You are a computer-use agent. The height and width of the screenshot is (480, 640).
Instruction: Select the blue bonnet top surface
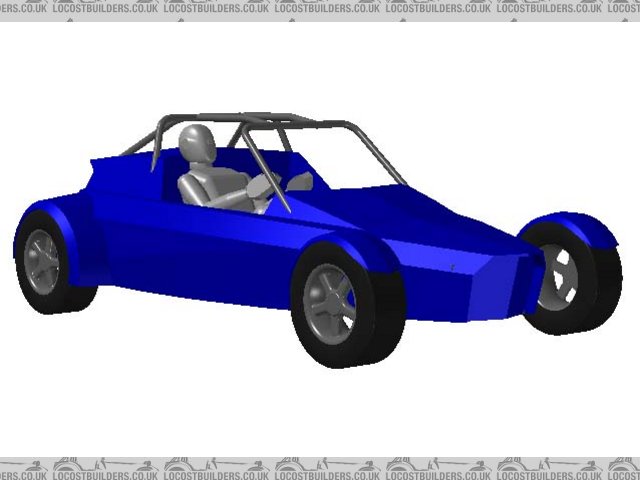[400, 215]
